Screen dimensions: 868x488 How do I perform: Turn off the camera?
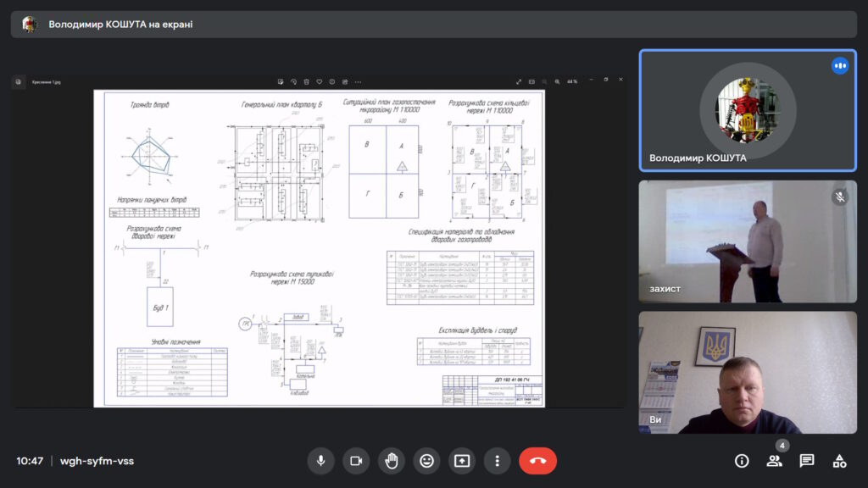pos(356,461)
